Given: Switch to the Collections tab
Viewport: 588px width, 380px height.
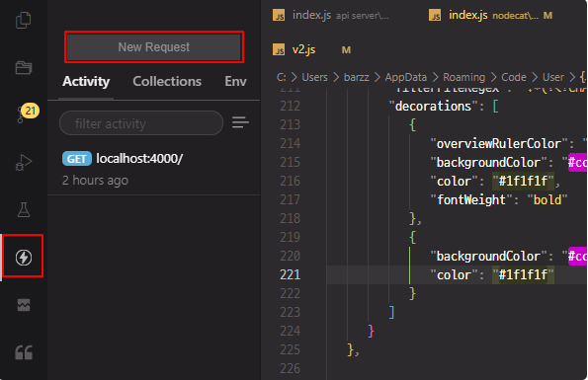Looking at the screenshot, I should coord(167,81).
